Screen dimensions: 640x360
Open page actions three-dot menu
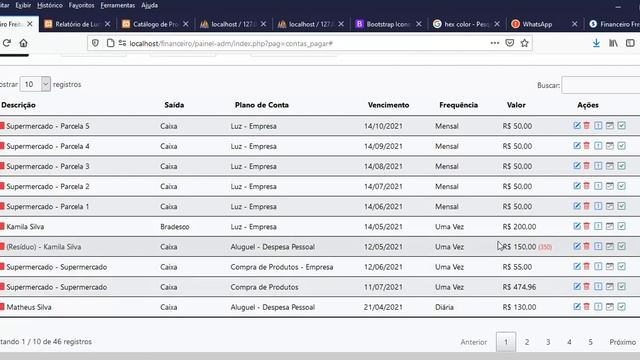[x=495, y=43]
